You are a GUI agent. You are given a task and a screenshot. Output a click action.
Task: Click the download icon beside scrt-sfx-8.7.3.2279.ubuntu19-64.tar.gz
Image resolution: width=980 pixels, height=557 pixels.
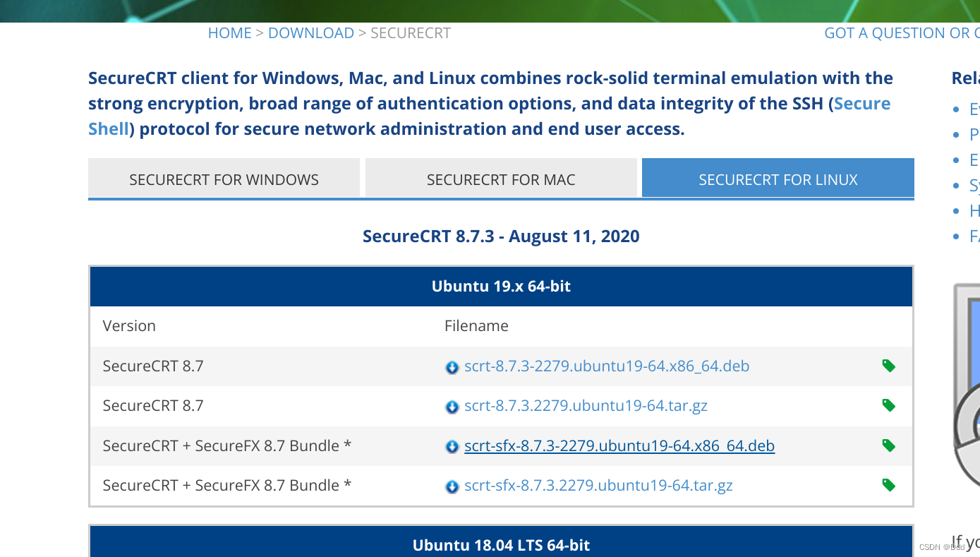(x=452, y=486)
